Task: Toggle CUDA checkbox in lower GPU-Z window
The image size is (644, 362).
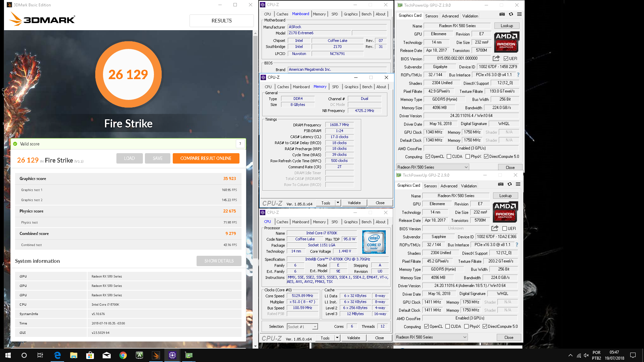Action: point(447,326)
